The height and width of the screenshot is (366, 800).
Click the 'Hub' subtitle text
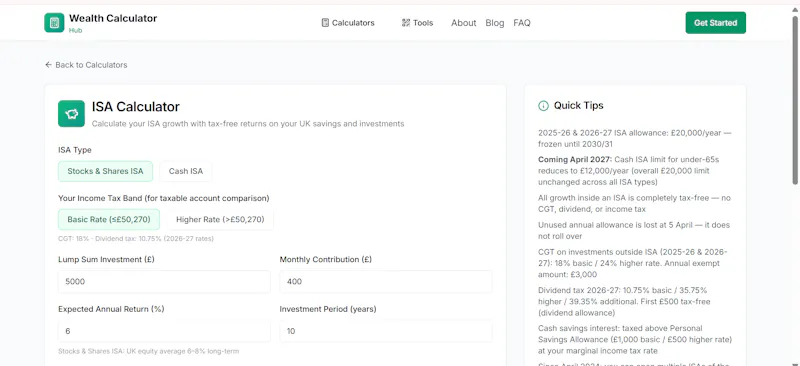point(76,30)
